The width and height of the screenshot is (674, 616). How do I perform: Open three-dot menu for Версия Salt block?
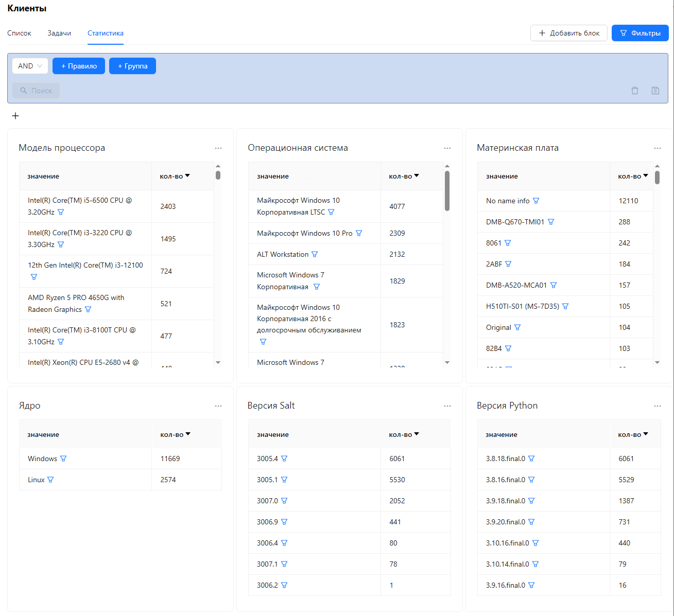(447, 406)
